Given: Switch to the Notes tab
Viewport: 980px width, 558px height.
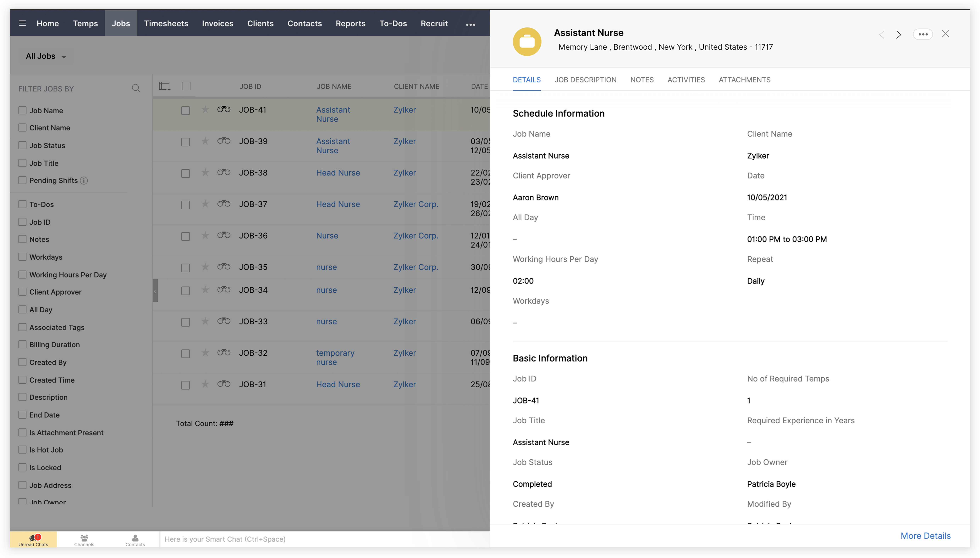Looking at the screenshot, I should 642,80.
